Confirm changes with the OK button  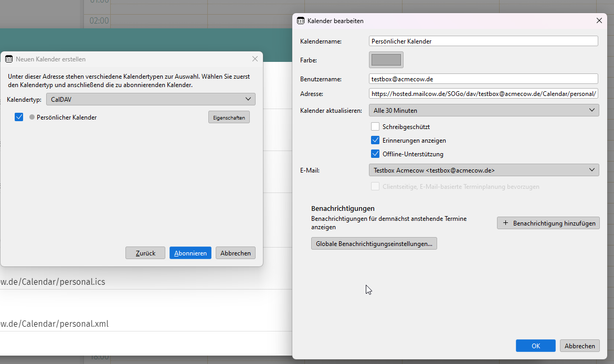(x=535, y=346)
